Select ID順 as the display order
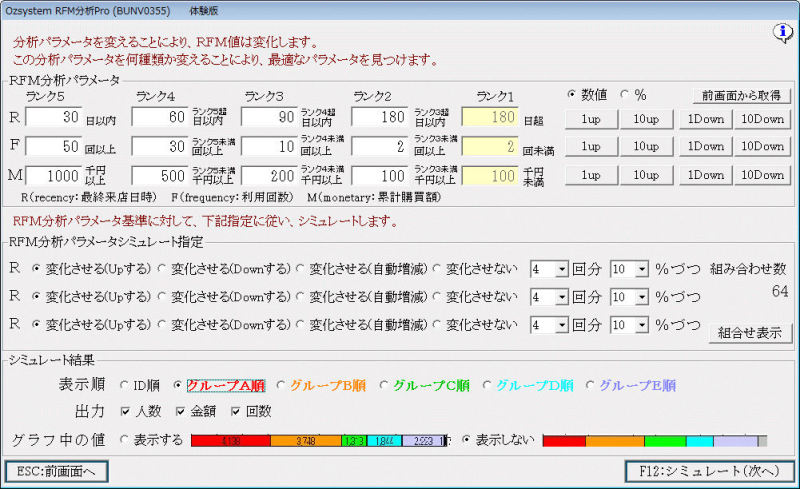The image size is (800, 489). [x=125, y=385]
